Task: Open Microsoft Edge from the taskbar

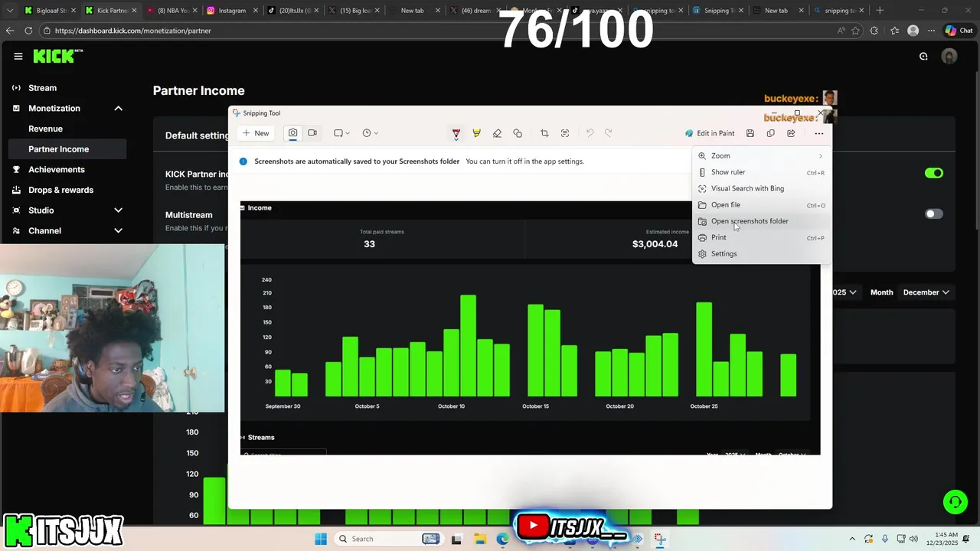Action: (502, 539)
